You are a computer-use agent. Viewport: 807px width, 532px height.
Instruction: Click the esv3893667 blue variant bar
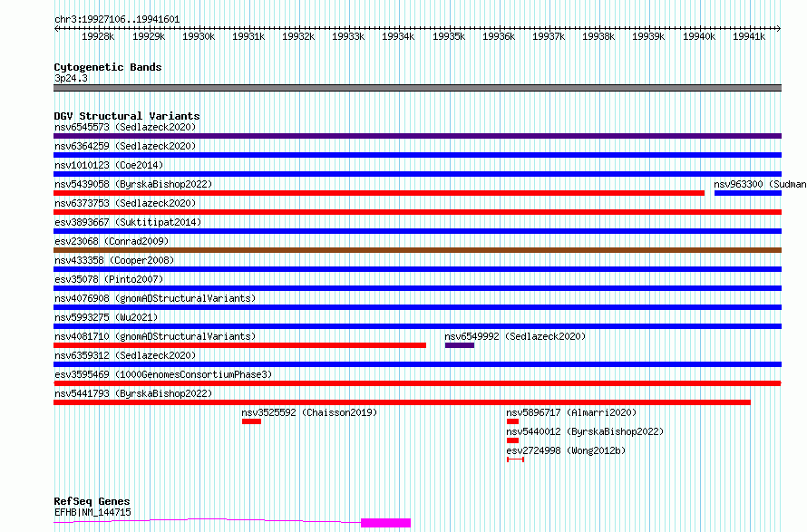pos(417,231)
